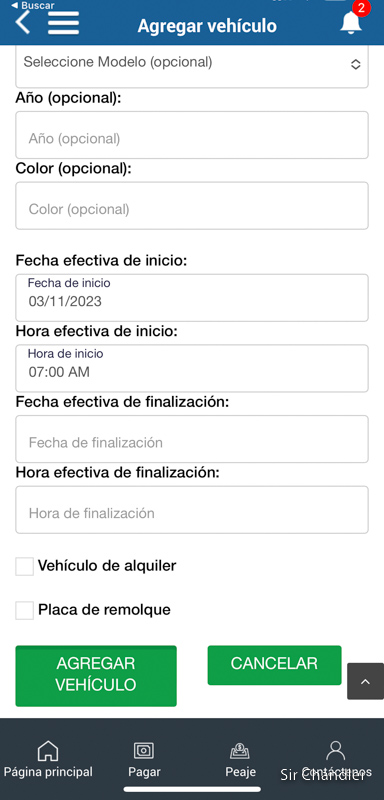Focus the Color (opcional) field

pos(192,206)
